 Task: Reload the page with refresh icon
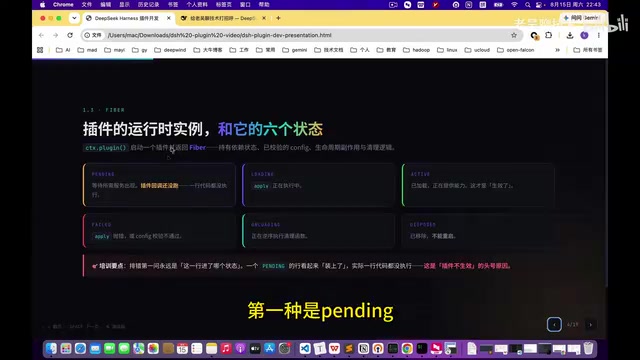click(70, 35)
